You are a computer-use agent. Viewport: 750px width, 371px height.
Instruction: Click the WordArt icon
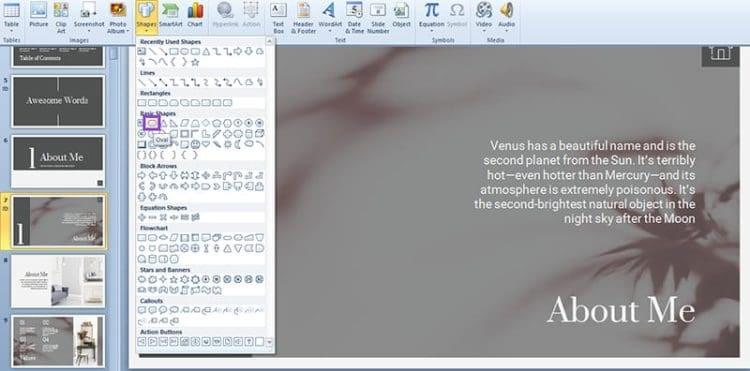pos(328,17)
